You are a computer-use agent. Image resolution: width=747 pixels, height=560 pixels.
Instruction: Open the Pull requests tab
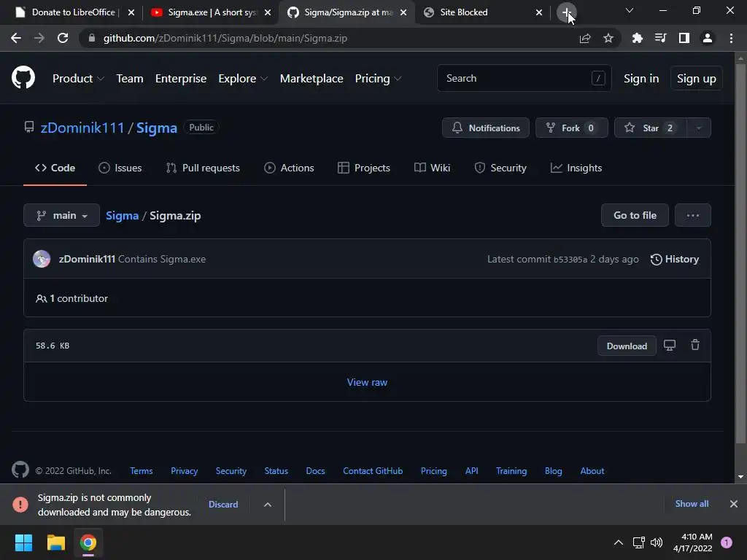[203, 168]
